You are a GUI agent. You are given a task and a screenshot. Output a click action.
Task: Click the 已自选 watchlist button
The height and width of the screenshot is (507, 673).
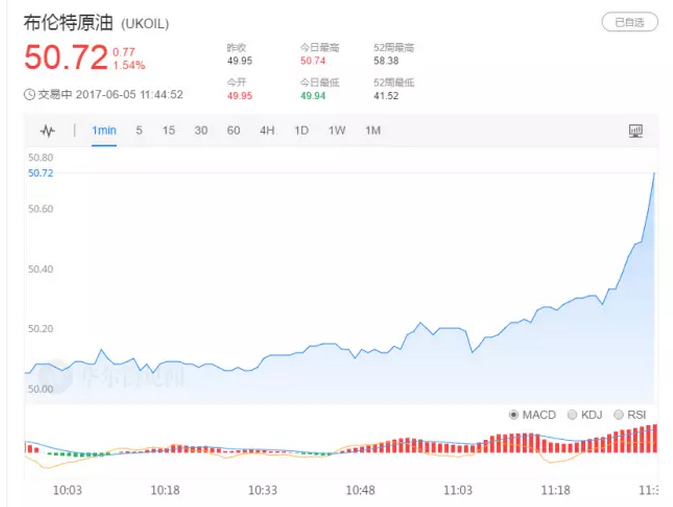[x=629, y=22]
